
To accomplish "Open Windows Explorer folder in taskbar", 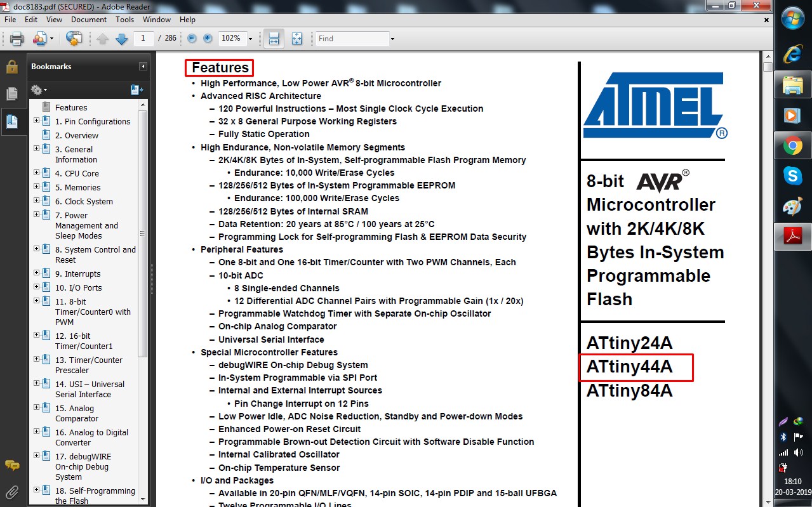I will (793, 84).
